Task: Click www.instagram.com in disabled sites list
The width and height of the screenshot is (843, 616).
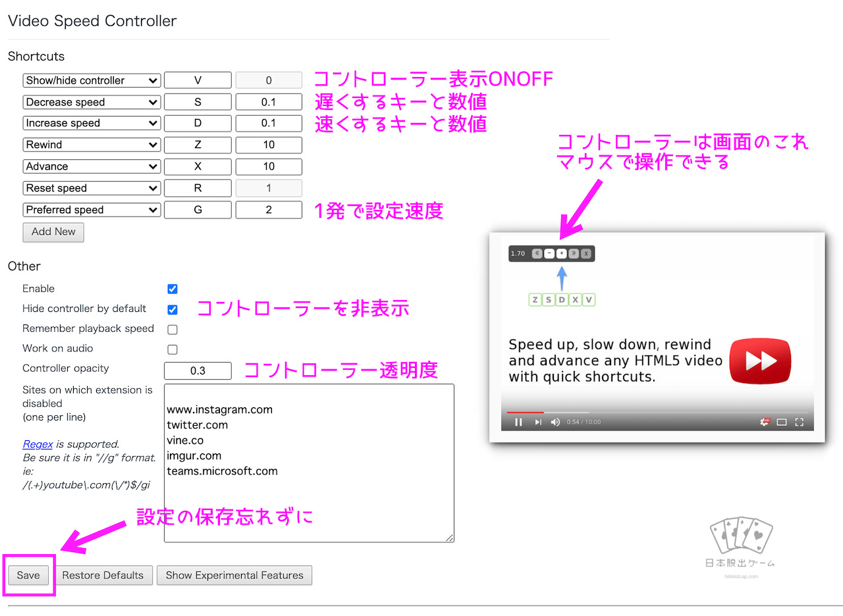Action: click(x=219, y=409)
